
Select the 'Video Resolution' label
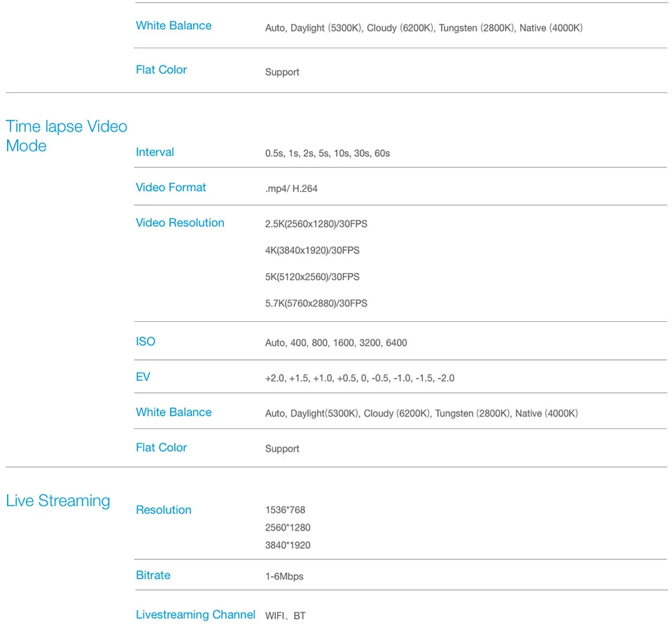(180, 223)
